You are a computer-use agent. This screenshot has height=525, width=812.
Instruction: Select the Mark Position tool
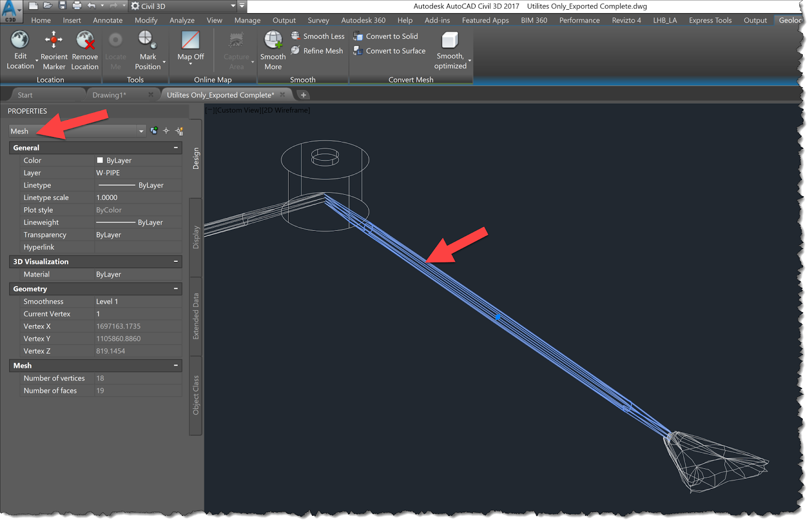coord(148,50)
